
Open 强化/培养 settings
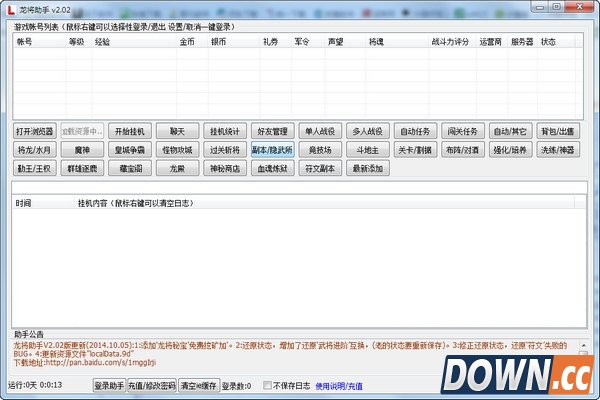coord(510,150)
